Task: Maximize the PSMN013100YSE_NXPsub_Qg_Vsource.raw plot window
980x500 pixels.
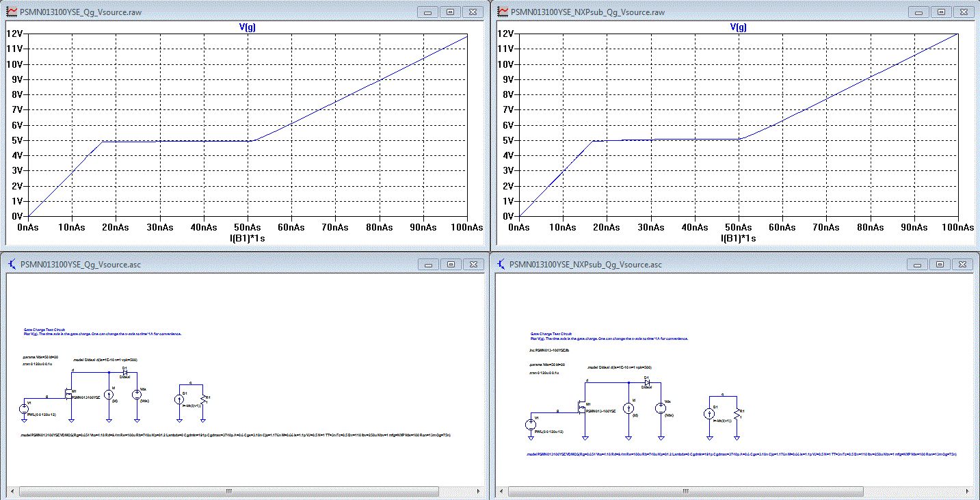Action: (x=941, y=12)
